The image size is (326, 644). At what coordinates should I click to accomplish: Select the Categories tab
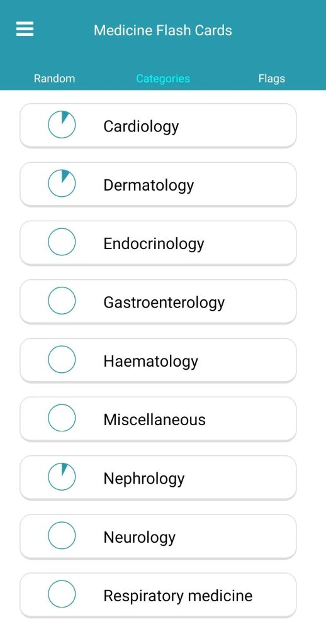(163, 79)
